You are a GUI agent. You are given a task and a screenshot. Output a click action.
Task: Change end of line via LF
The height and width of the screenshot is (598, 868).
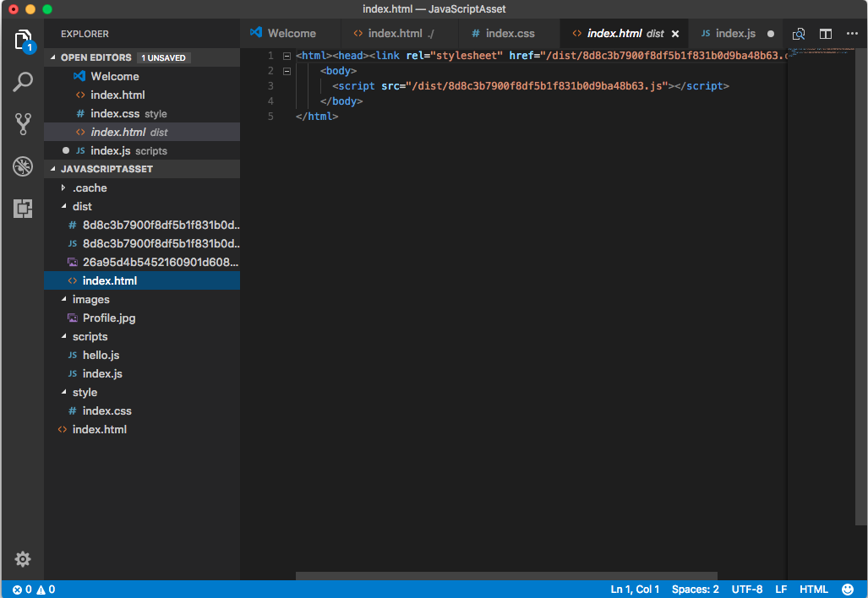tap(781, 590)
